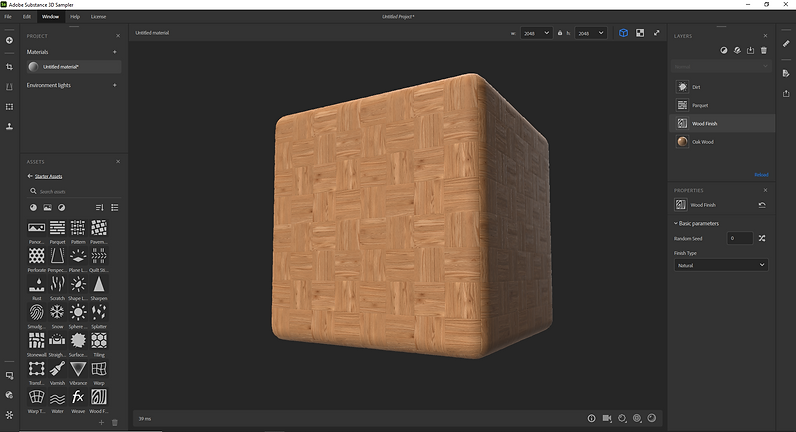Toggle viewport info icon in bottom bar
The width and height of the screenshot is (796, 432).
591,418
